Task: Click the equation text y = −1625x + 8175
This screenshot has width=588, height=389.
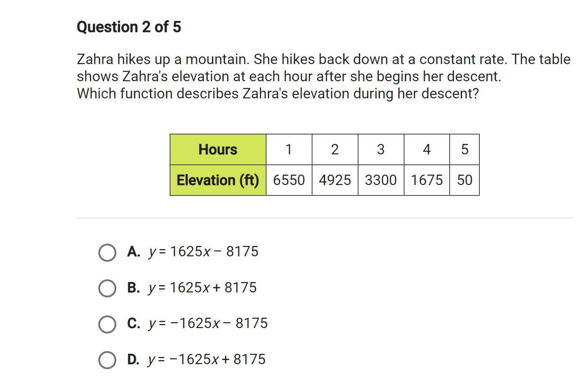Action: point(207,359)
